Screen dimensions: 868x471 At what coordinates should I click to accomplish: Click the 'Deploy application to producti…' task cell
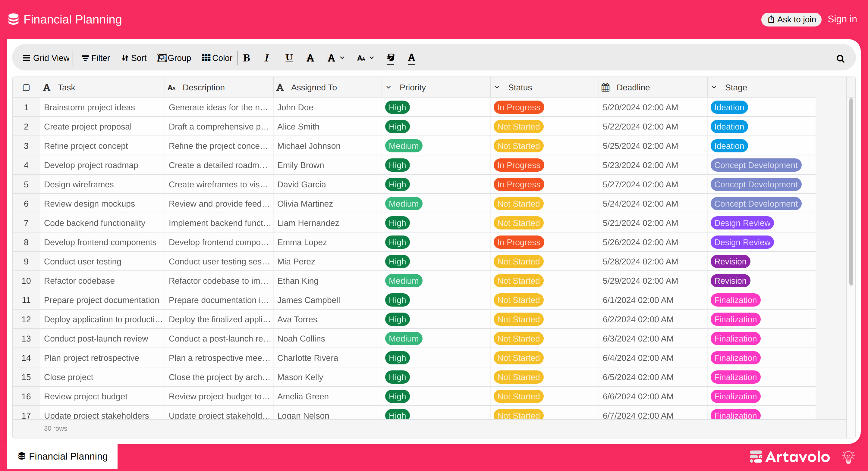point(102,320)
